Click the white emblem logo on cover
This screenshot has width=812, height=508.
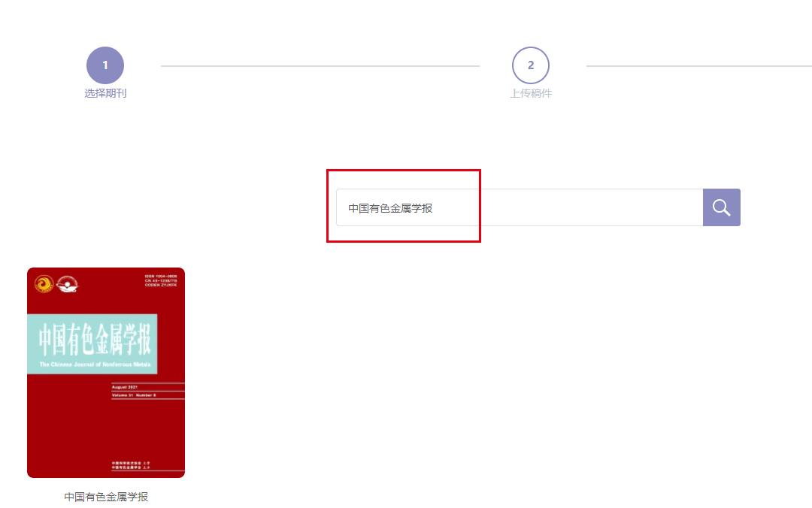68,284
